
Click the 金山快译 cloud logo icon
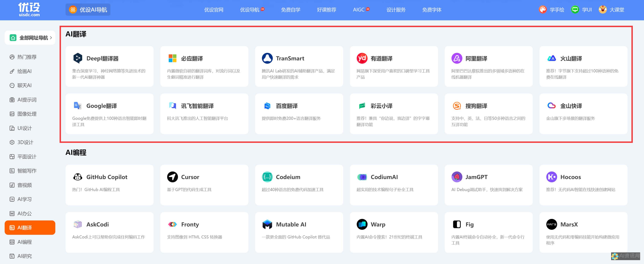[x=551, y=106]
